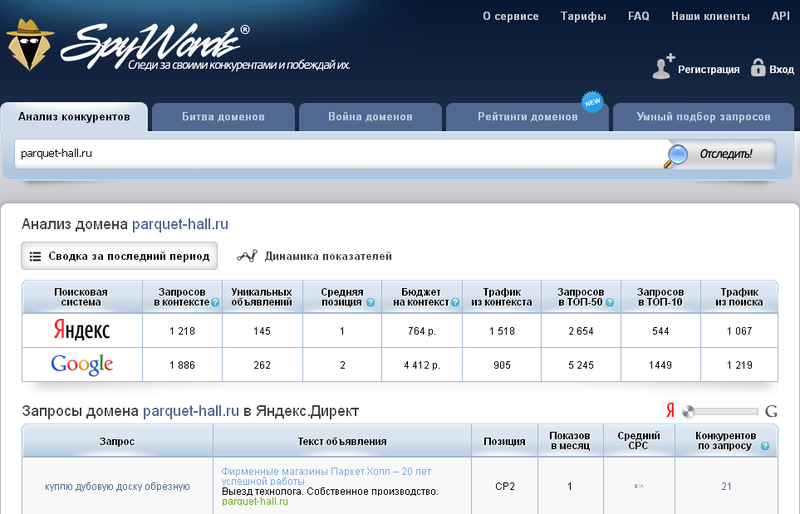Open help icon for Средняя позиция
The width and height of the screenshot is (800, 514).
pyautogui.click(x=370, y=303)
